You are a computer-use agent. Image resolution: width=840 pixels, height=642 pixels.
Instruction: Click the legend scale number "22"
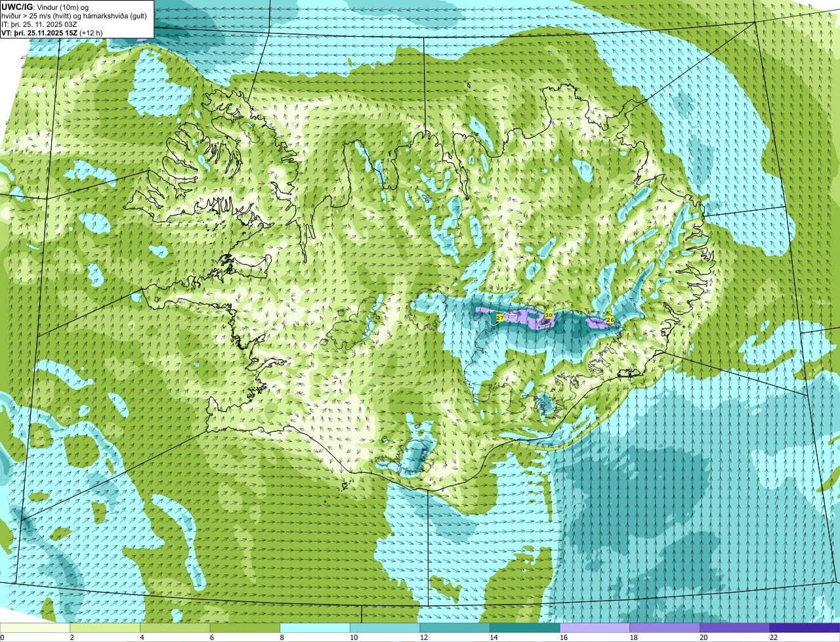click(774, 637)
